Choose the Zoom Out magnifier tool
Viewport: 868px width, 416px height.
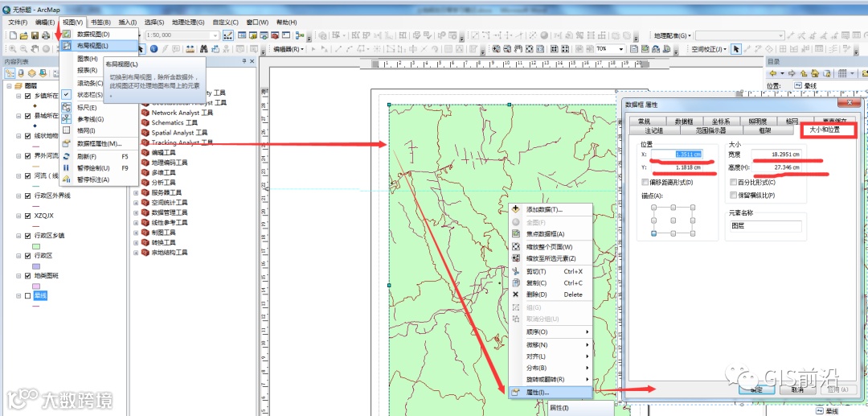(23, 49)
